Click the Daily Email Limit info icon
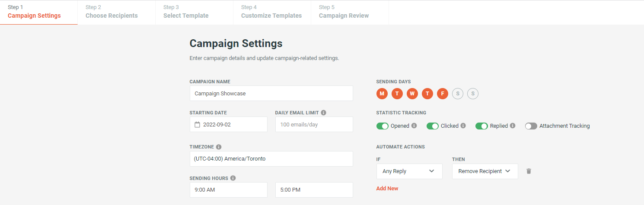This screenshot has width=644, height=205. click(324, 113)
